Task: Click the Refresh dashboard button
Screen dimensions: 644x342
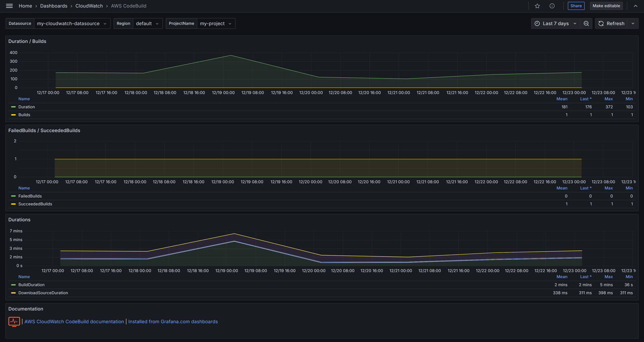Action: (x=611, y=24)
